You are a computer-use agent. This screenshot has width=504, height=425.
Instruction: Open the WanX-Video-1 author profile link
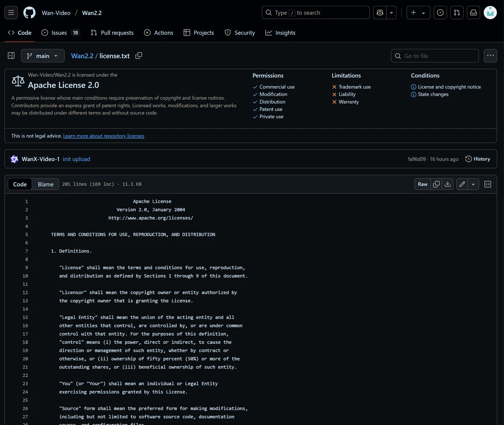[41, 159]
